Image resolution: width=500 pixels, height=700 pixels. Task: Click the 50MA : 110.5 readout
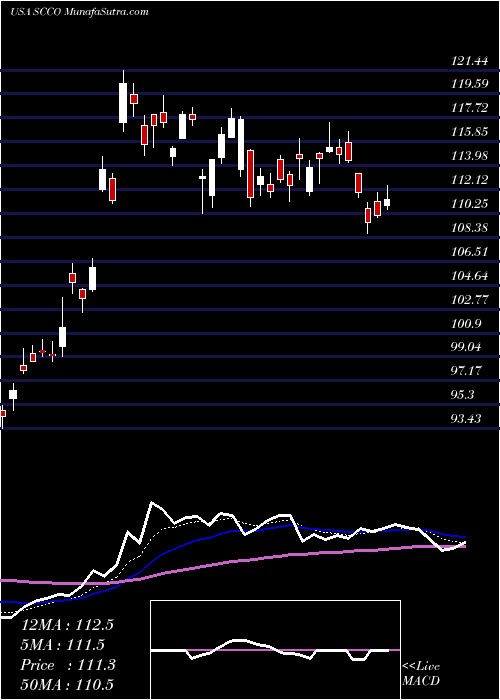67,685
